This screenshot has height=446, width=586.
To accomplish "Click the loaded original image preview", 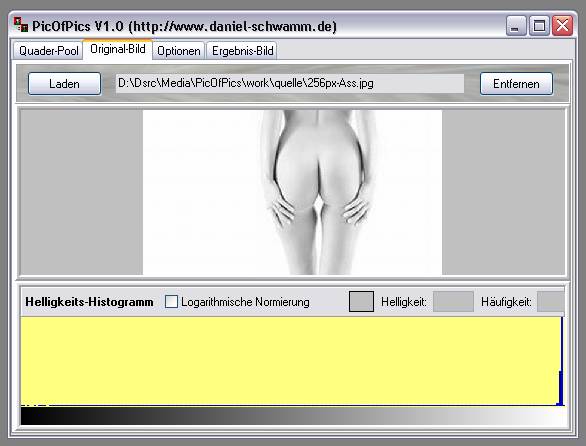I will (292, 192).
